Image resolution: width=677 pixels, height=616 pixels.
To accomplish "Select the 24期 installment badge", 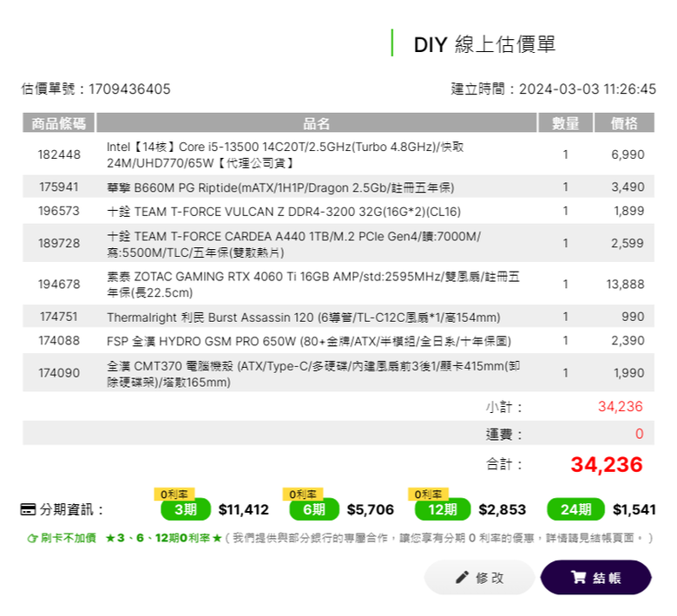I will pos(575,509).
